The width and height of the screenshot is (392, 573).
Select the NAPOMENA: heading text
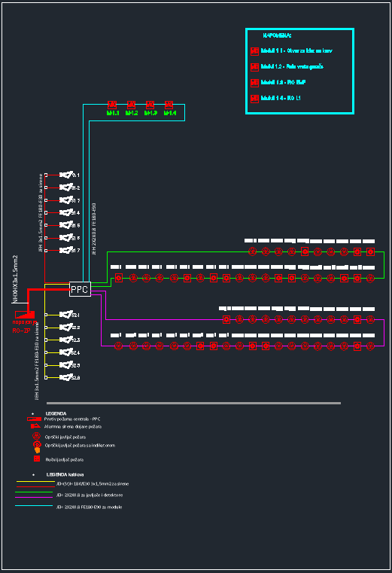(x=277, y=35)
